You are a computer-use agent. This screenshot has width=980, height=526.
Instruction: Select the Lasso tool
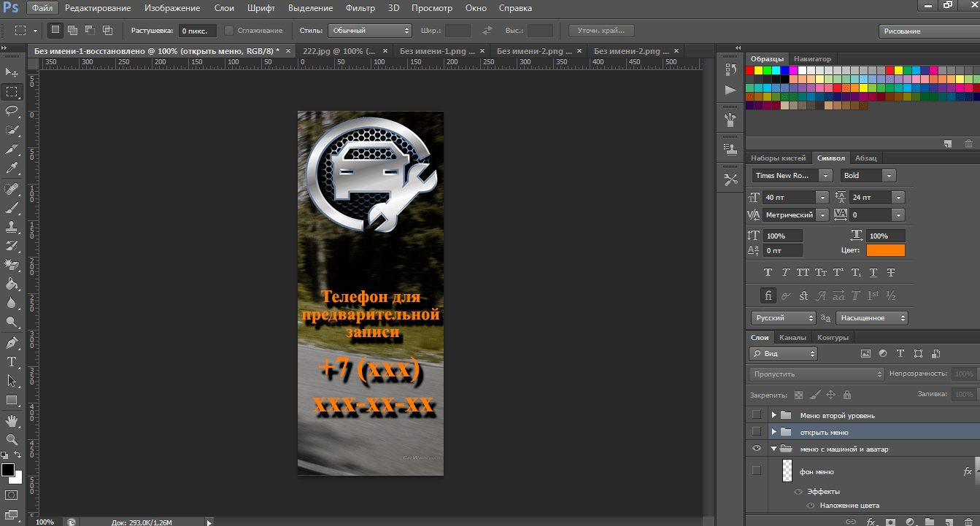point(12,111)
